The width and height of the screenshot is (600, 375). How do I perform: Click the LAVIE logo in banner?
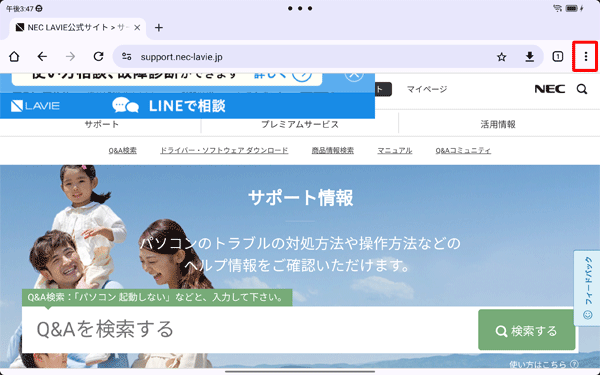tap(35, 106)
